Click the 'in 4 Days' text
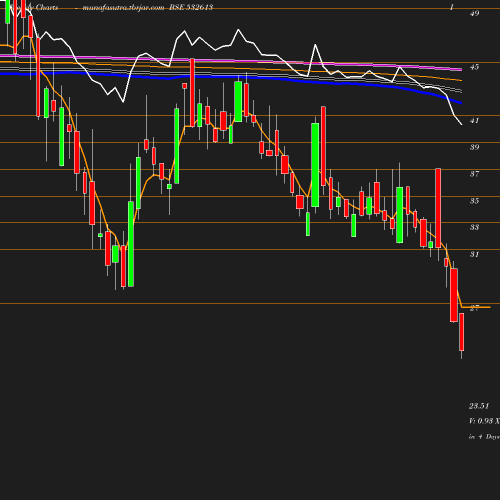The height and width of the screenshot is (500, 500). click(484, 437)
